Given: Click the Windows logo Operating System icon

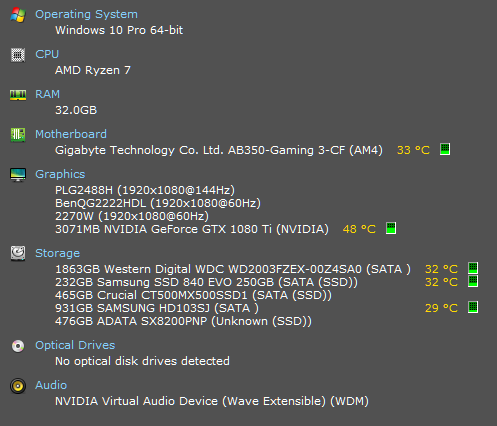Looking at the screenshot, I should coord(18,15).
